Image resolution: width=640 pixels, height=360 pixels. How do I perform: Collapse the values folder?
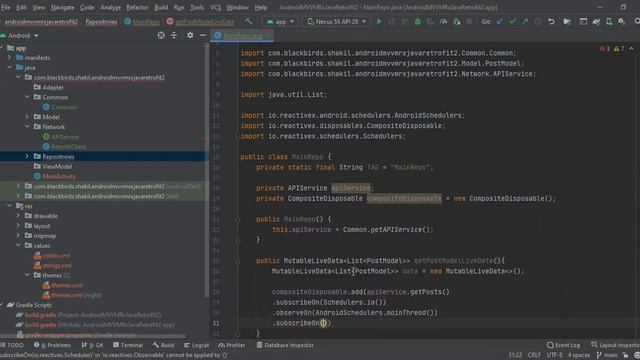click(x=18, y=245)
